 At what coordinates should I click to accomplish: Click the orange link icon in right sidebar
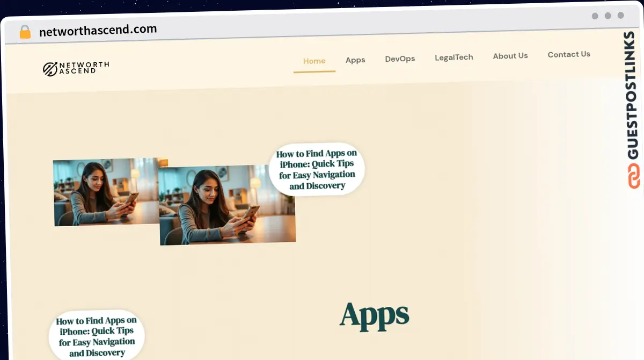(634, 177)
